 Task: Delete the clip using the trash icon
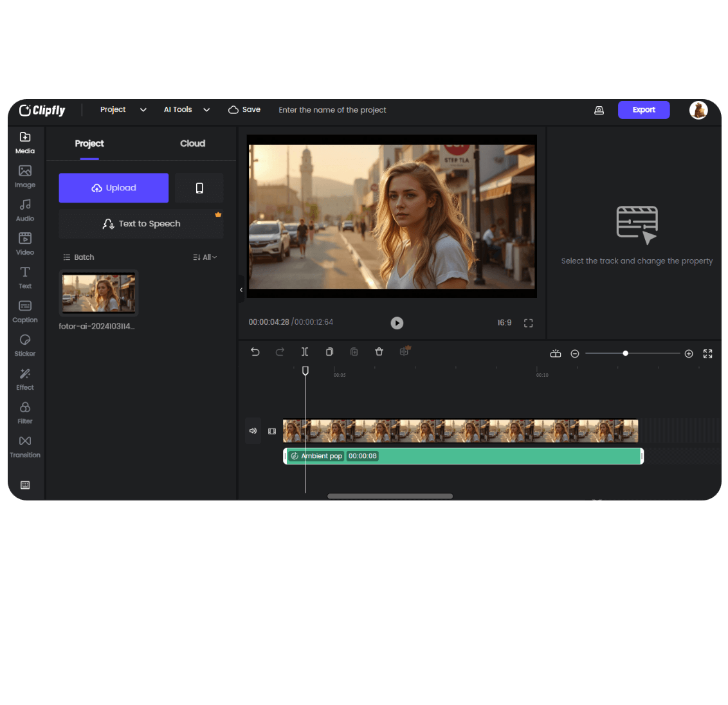(379, 351)
